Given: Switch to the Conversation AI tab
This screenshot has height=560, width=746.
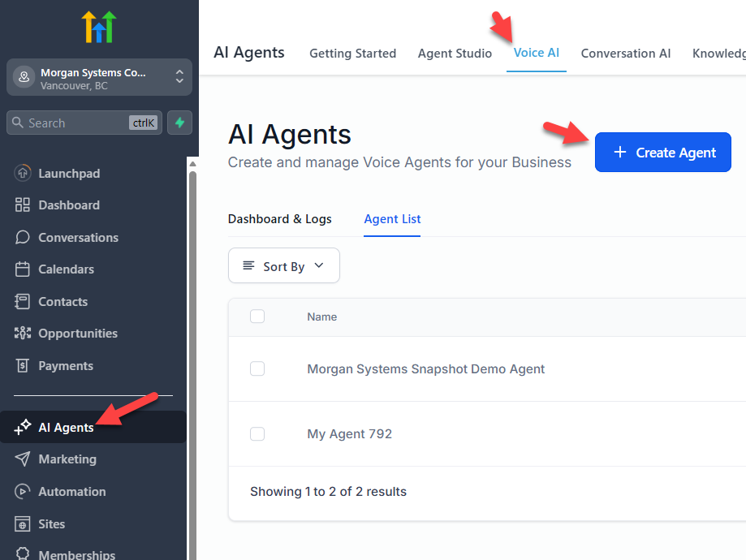Looking at the screenshot, I should (626, 54).
